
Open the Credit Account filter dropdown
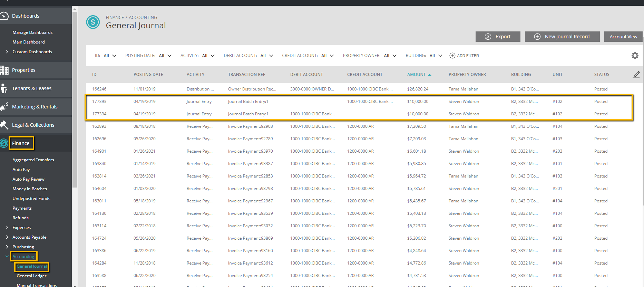tap(328, 56)
